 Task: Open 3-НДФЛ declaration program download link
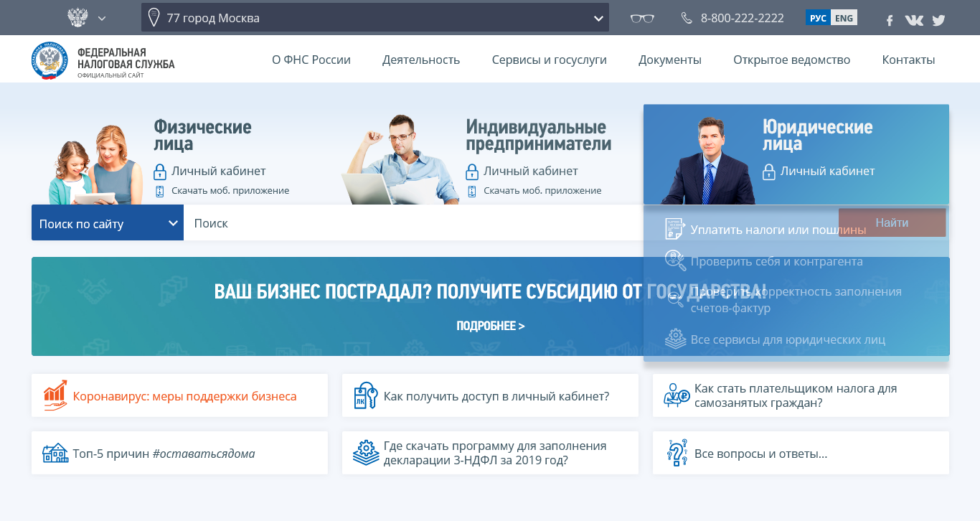pos(495,453)
